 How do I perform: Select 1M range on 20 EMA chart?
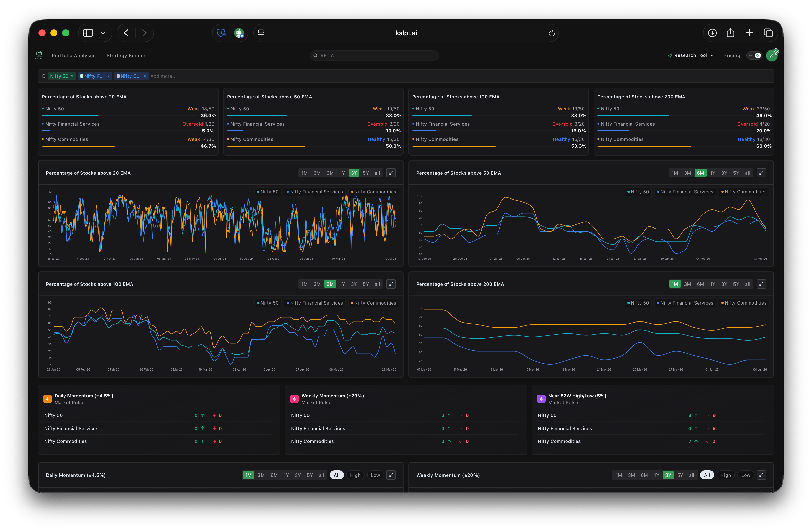click(304, 173)
